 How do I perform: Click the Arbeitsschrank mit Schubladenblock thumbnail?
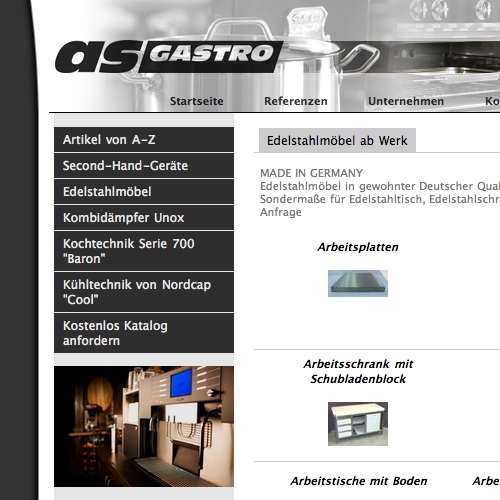(358, 424)
